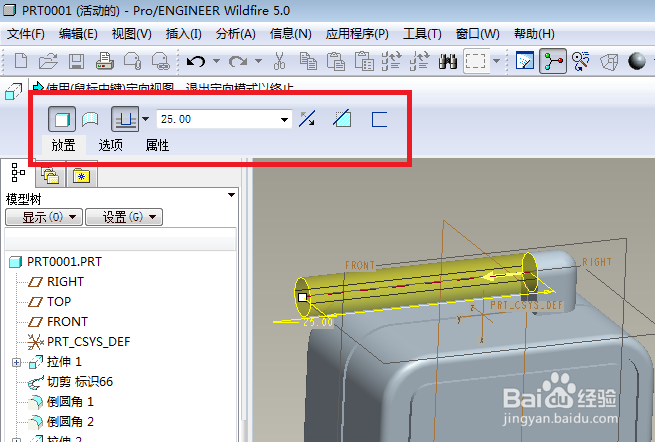Open the 编辑(E) menu
This screenshot has width=655, height=442.
(78, 34)
